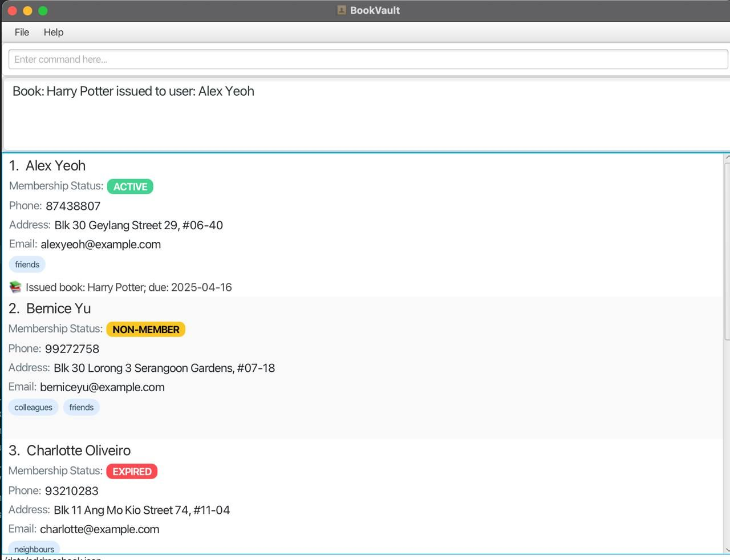Click the green ACTIVE membership badge

(x=130, y=186)
